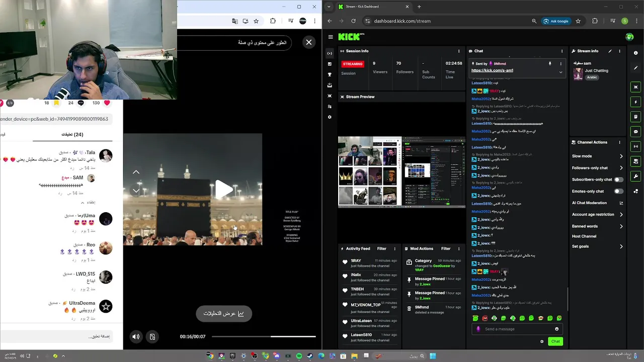Open Activity Feed Filter
Screen dimensions: 644x362
[382, 248]
